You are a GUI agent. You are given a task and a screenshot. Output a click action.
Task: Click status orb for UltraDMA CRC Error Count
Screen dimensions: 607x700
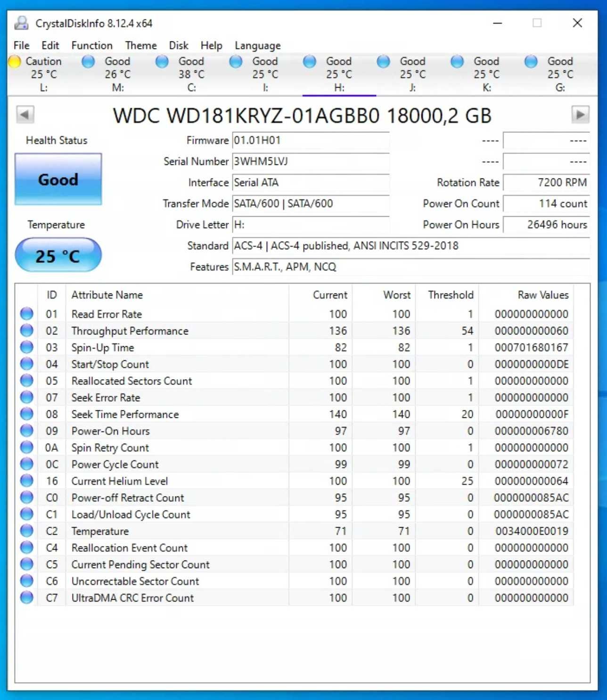[27, 598]
